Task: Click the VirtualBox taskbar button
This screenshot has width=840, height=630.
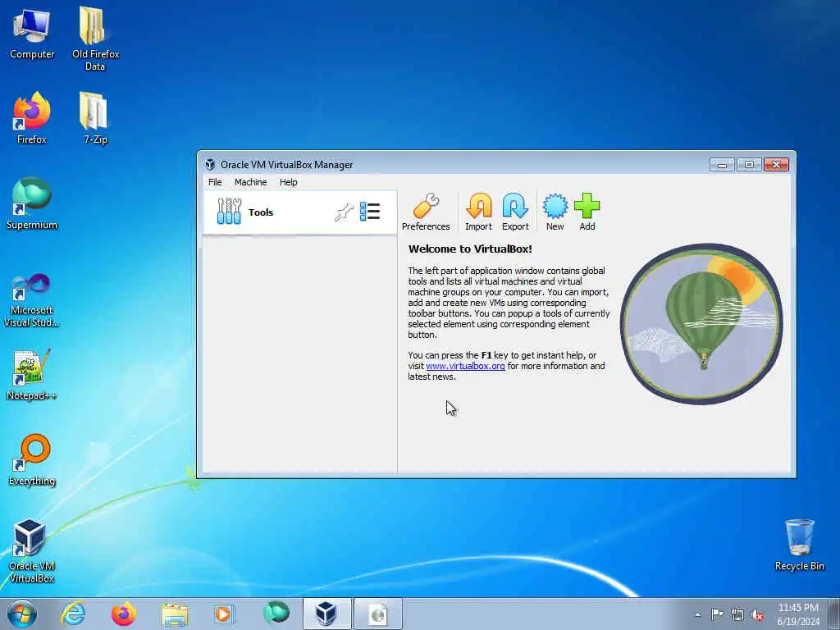Action: tap(326, 614)
